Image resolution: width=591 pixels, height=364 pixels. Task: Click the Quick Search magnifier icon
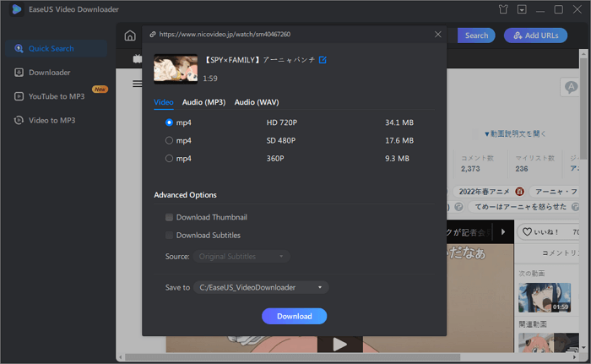pos(19,49)
